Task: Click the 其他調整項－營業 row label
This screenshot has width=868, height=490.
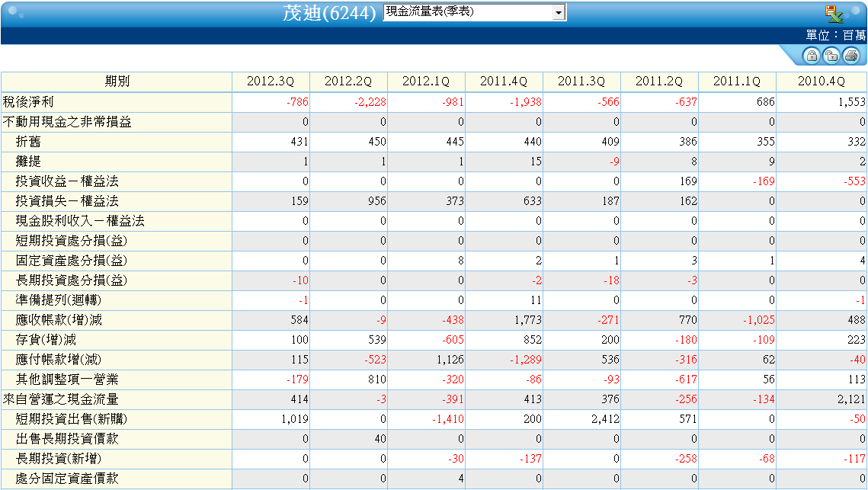Action: 67,380
